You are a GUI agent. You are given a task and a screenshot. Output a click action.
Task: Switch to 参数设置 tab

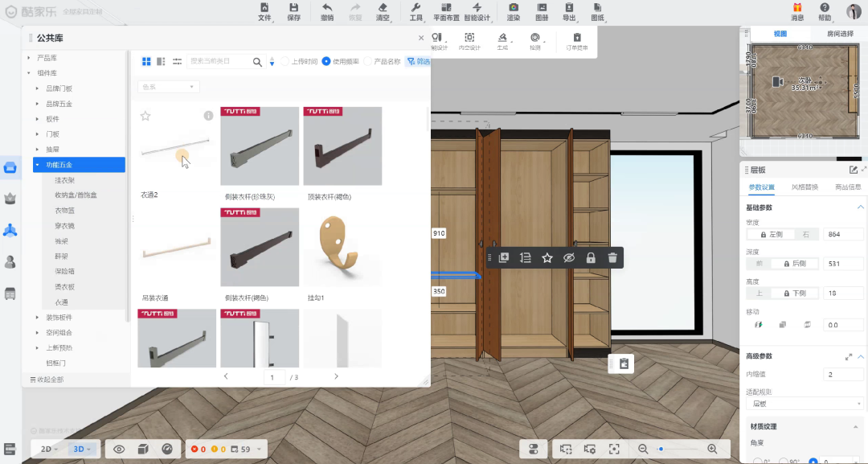tap(761, 187)
